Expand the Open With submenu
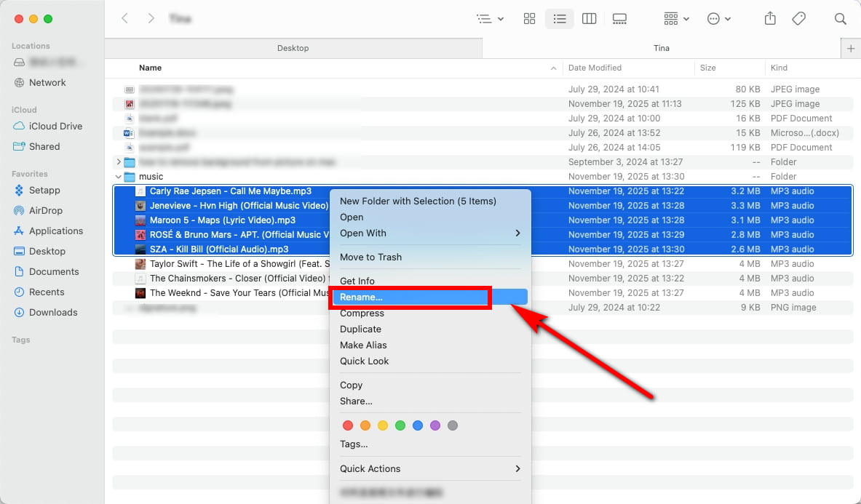This screenshot has width=861, height=504. 429,233
